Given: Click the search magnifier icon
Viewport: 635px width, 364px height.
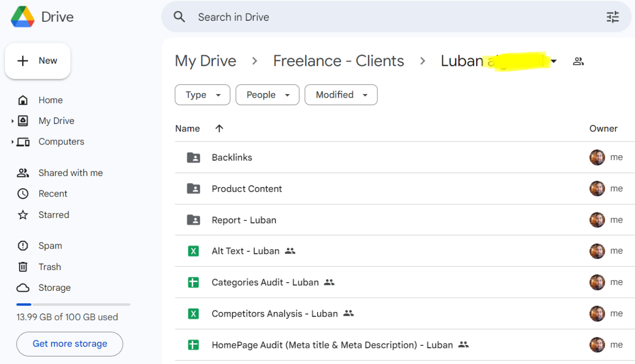Looking at the screenshot, I should click(x=179, y=17).
